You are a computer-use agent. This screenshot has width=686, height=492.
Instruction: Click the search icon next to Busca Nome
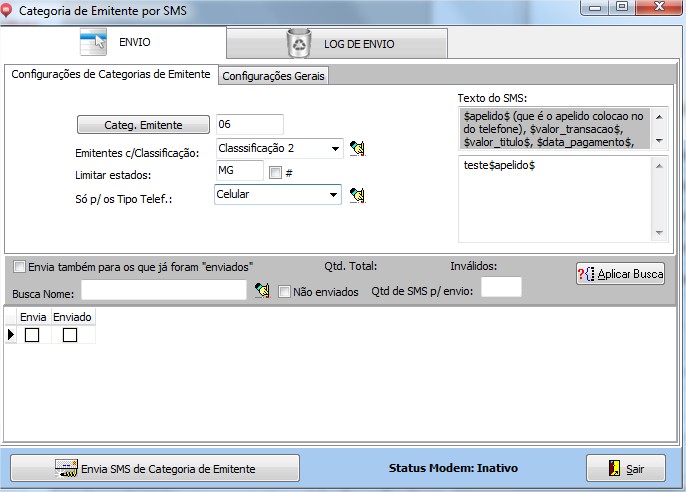(263, 291)
